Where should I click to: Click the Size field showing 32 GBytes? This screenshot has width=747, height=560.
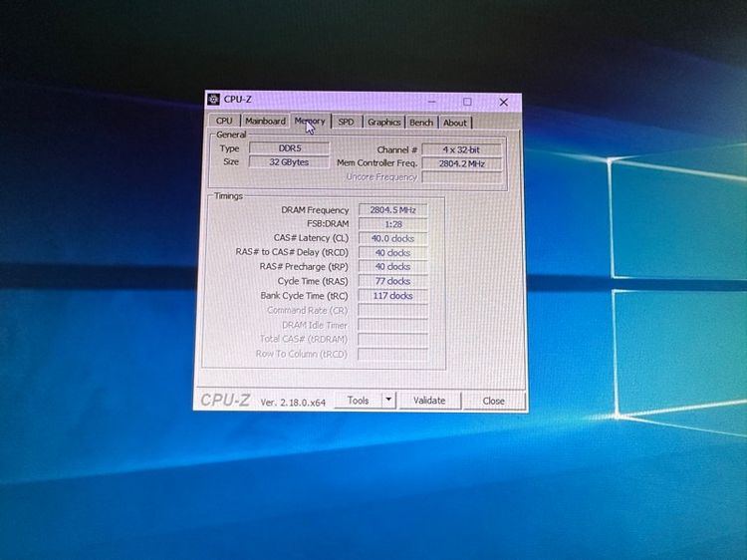point(289,162)
